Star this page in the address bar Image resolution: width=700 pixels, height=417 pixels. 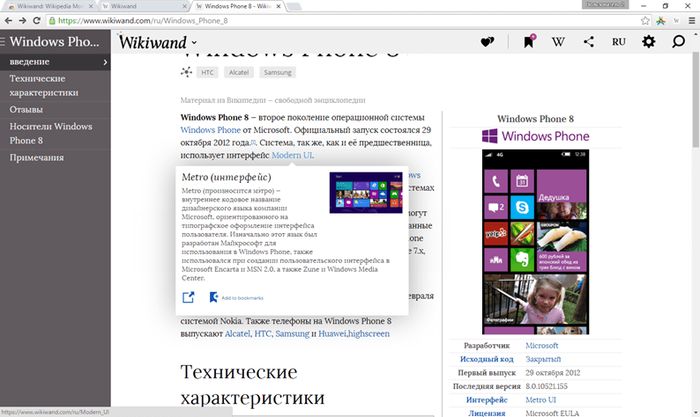646,19
